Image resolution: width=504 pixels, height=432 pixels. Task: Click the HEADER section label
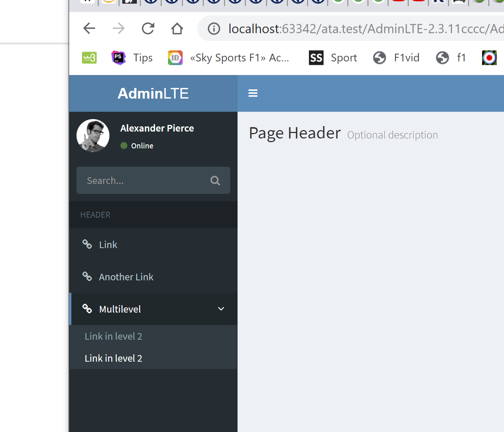(x=95, y=215)
